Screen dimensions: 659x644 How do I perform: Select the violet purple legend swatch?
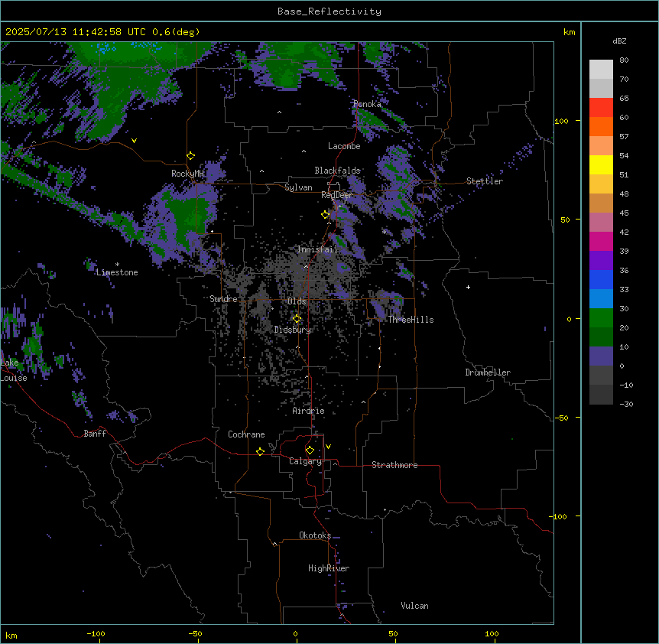601,261
